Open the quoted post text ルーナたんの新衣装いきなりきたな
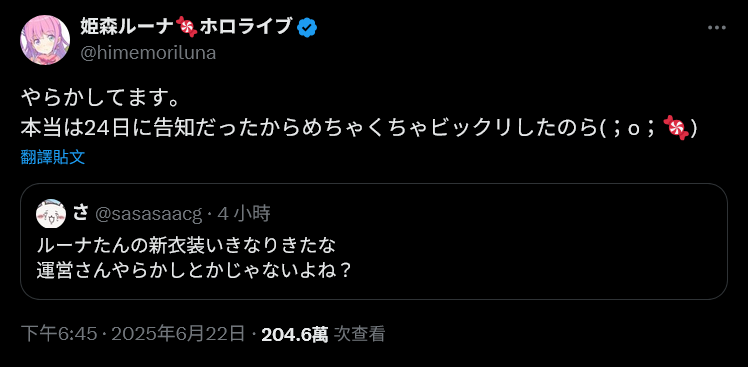The width and height of the screenshot is (748, 367). [x=187, y=245]
